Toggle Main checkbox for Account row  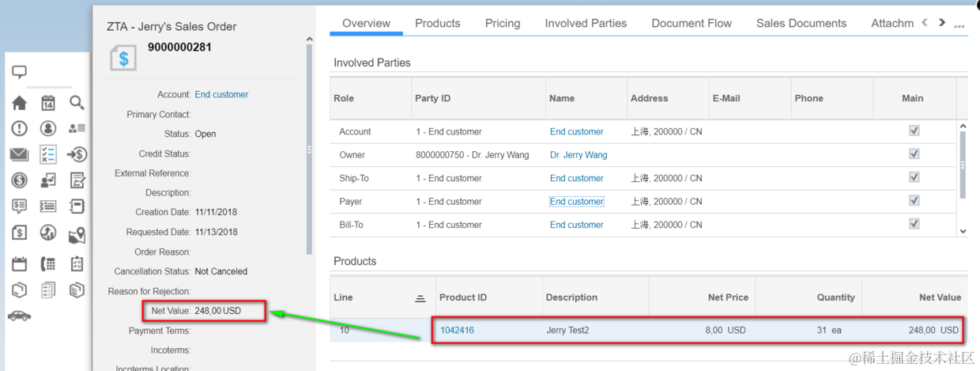pyautogui.click(x=914, y=131)
